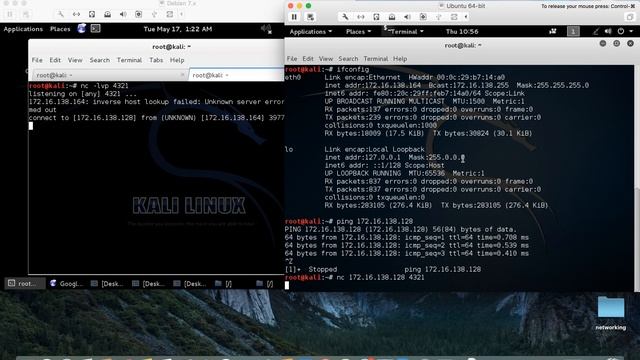Viewport: 640px width, 360px height.
Task: Click workspace 1 indicator in Ubuntu VM panel
Action: (x=573, y=31)
